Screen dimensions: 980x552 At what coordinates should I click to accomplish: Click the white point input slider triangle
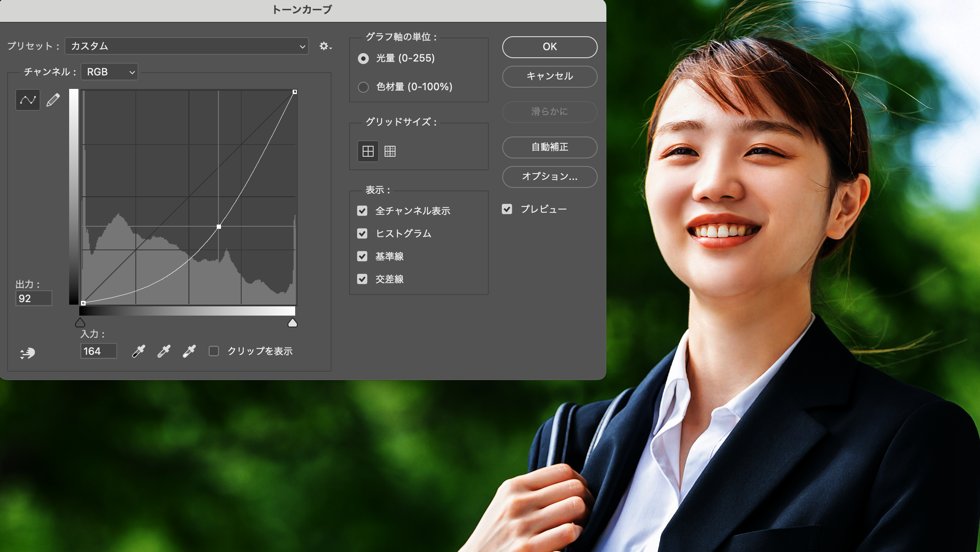pos(292,323)
